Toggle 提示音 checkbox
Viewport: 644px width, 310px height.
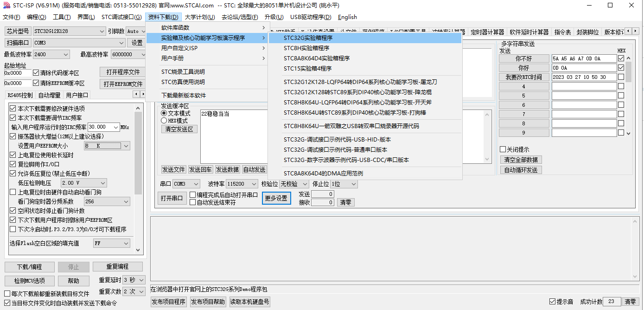point(552,302)
